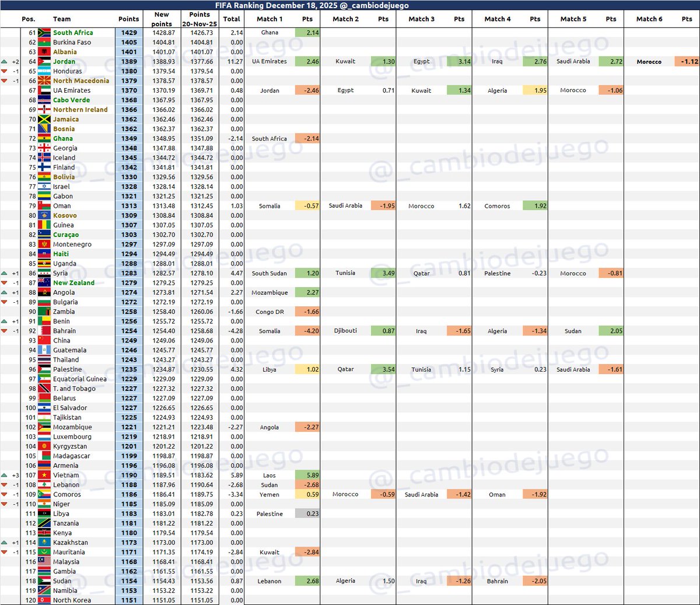Click the Burkina Faso flag icon
Screen dimensions: 700x605
point(44,42)
